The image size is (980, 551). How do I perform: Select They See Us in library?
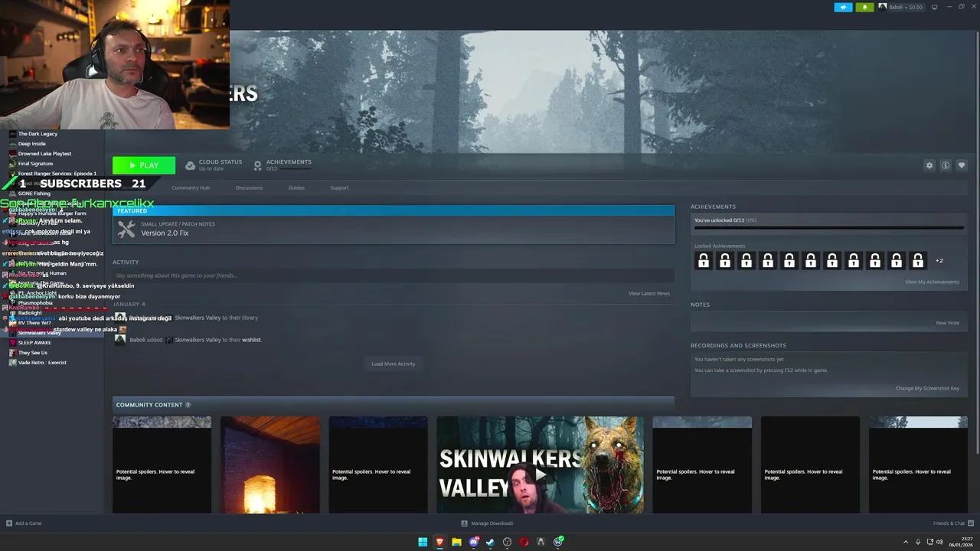click(x=33, y=353)
